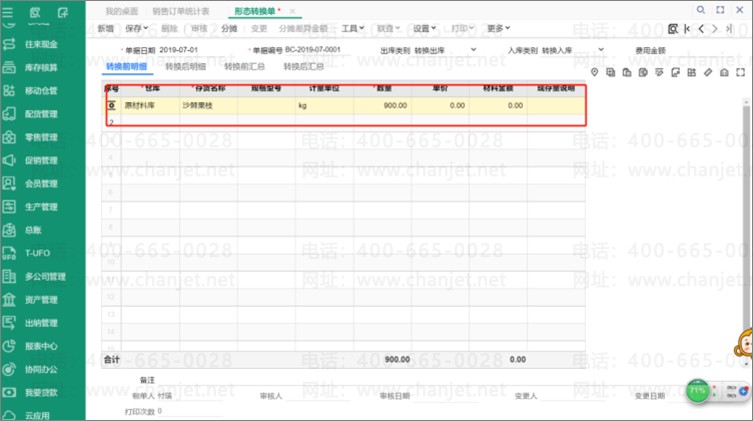Open the hamburger main menu icon
Viewport: 753px width, 421px height.
point(8,12)
